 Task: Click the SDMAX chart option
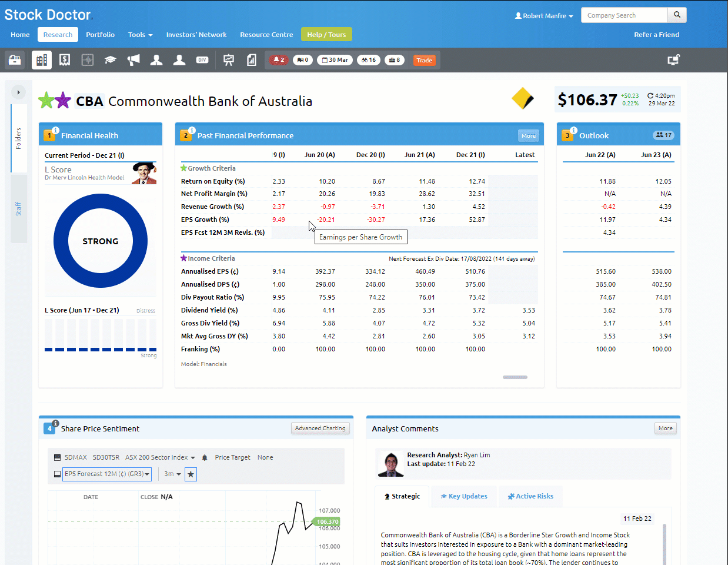[x=76, y=457]
